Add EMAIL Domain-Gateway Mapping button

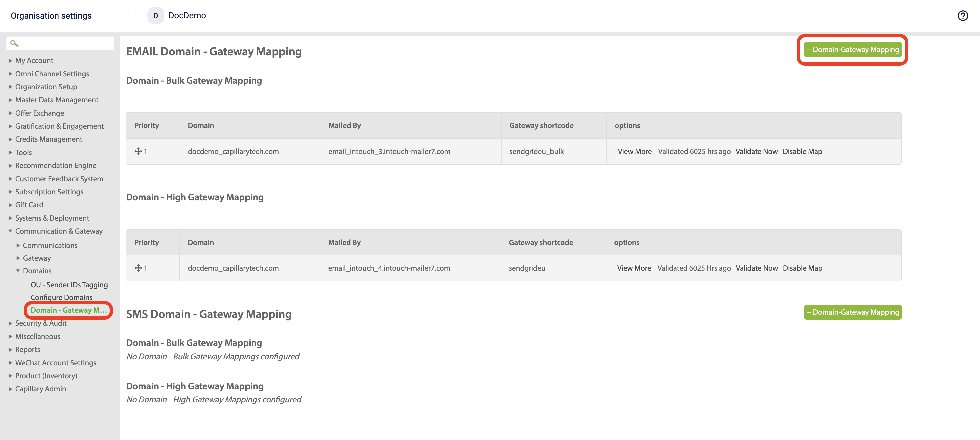852,50
